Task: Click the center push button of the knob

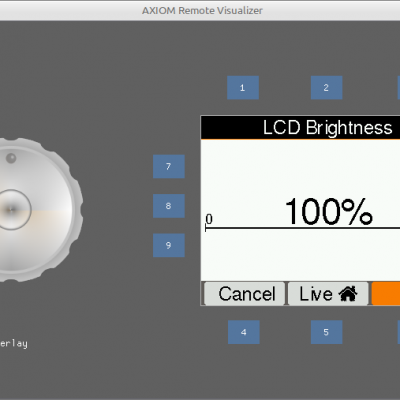Action: point(12,210)
